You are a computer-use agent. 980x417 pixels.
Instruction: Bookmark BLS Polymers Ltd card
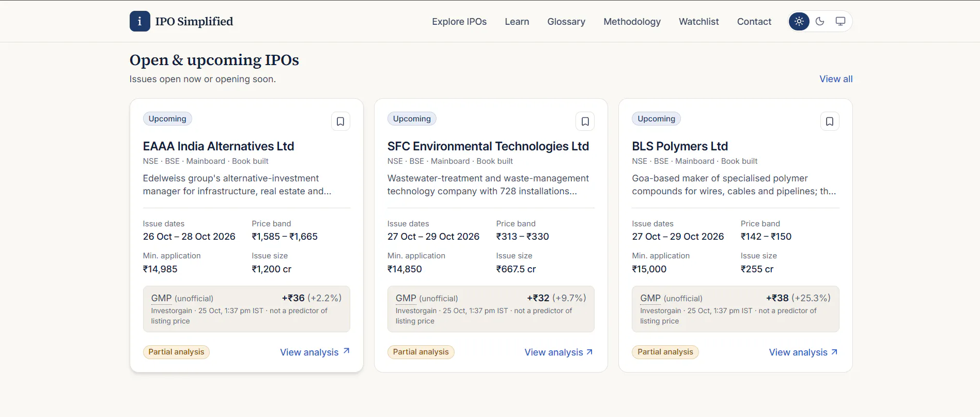coord(830,121)
